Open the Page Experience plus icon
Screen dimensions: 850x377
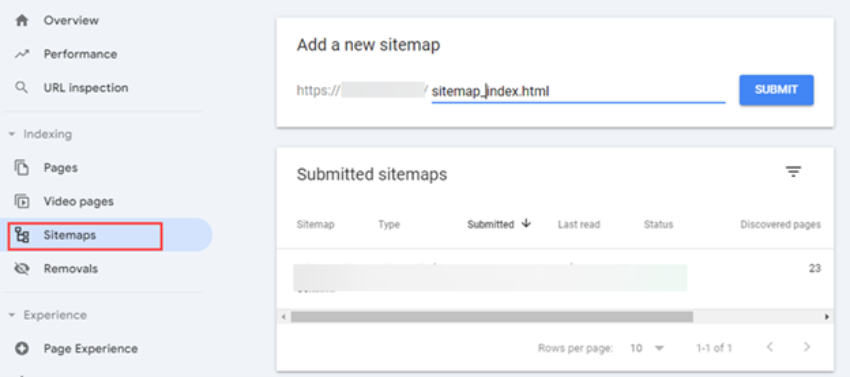click(22, 348)
